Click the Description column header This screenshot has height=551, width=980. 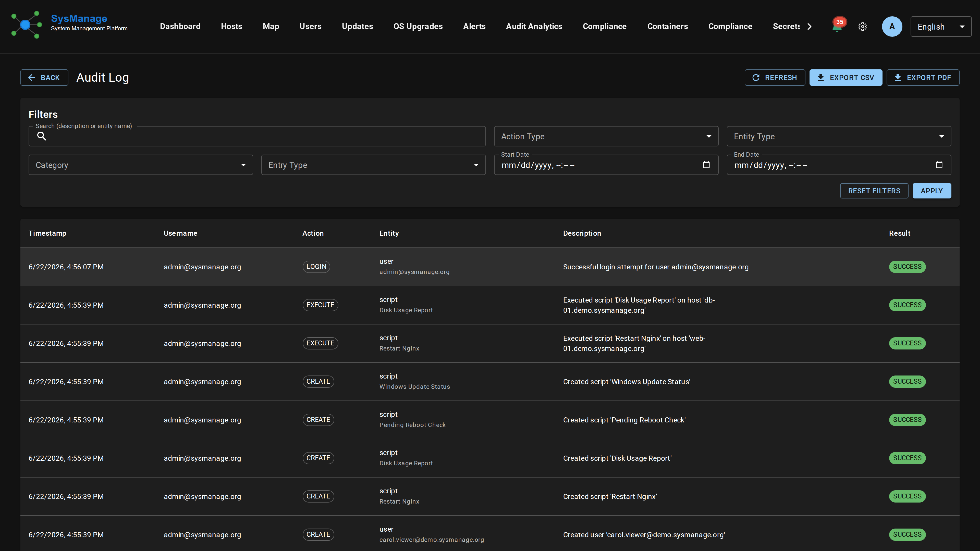pyautogui.click(x=582, y=233)
